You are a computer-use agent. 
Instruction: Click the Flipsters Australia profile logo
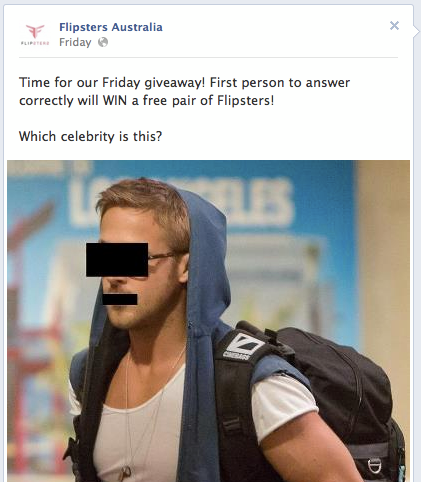pyautogui.click(x=35, y=35)
